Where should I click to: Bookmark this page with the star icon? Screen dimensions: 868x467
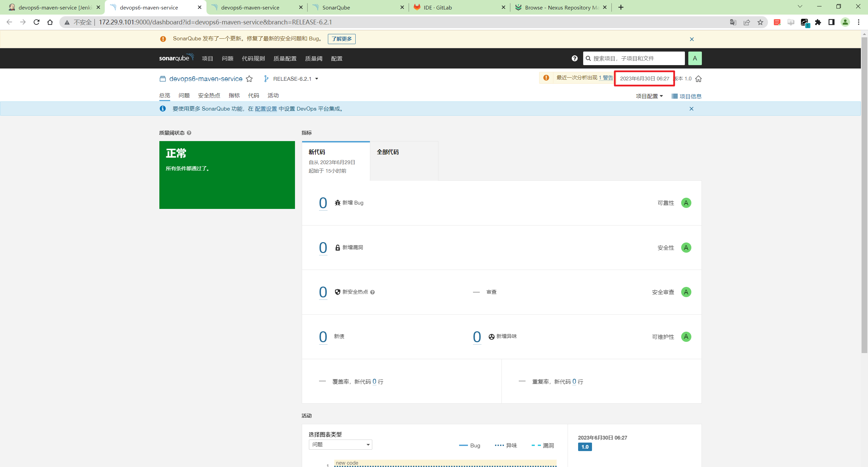click(x=761, y=22)
